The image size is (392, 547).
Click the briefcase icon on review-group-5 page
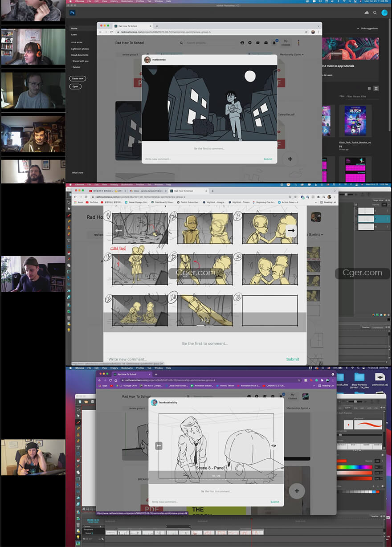[266, 43]
